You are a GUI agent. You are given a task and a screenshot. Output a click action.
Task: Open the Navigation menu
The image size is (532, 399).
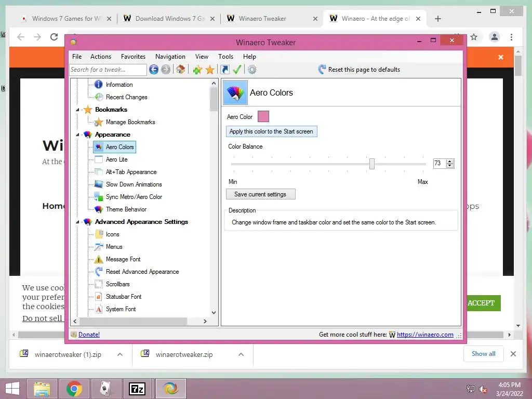[170, 57]
